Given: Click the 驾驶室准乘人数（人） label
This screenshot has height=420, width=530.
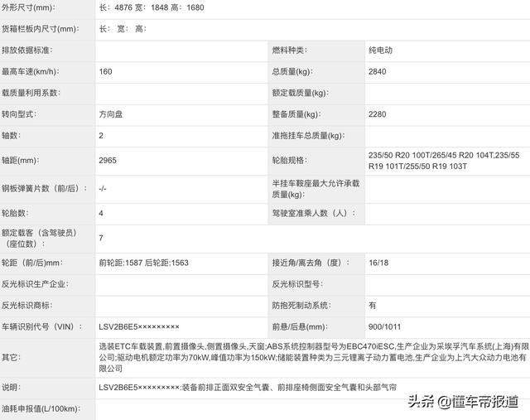Looking at the screenshot, I should pyautogui.click(x=314, y=213).
